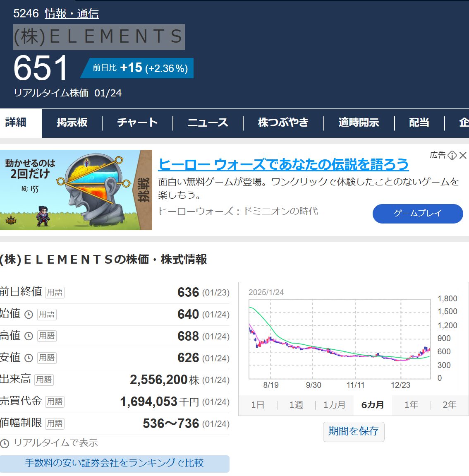Open the 適時開示 tab
The image size is (469, 476).
359,123
